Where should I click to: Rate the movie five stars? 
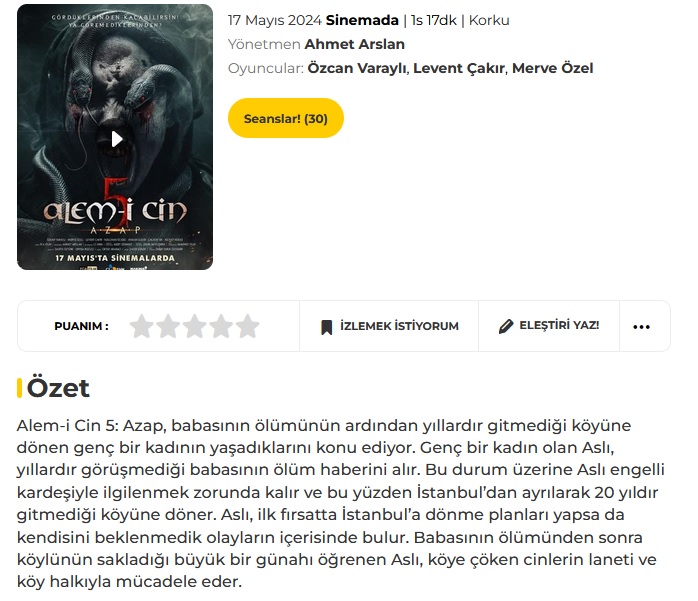(x=248, y=326)
